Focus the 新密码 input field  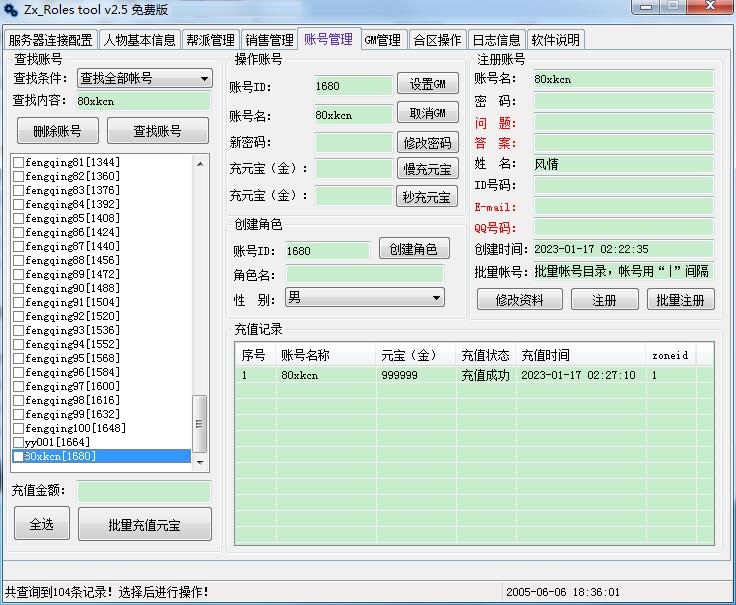click(353, 142)
